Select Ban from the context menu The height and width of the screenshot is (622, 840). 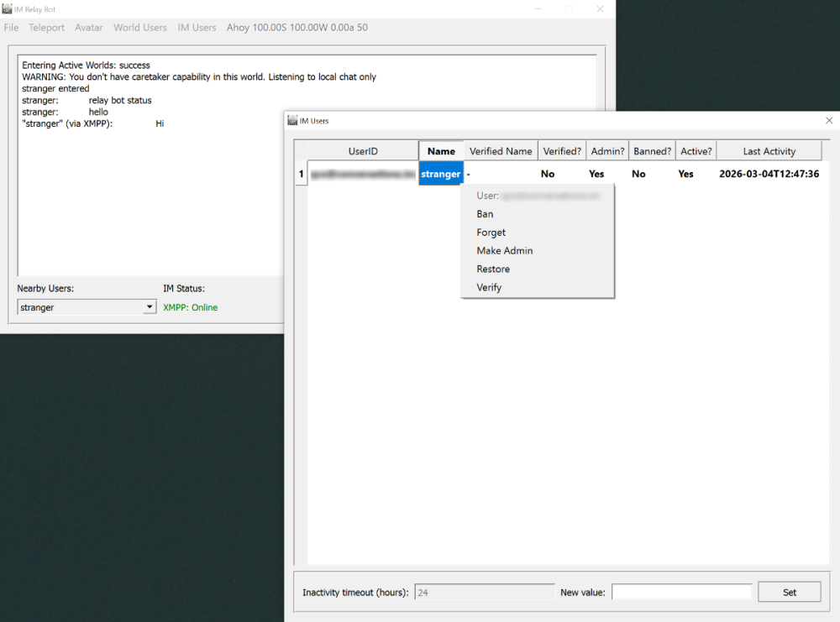(x=485, y=213)
